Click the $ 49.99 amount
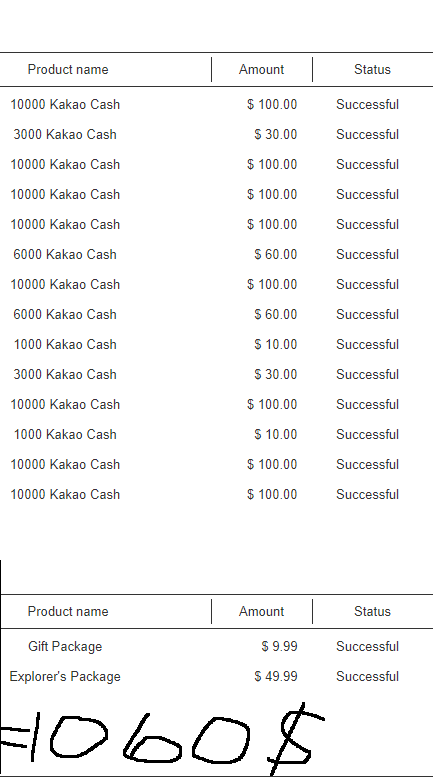 [x=276, y=677]
